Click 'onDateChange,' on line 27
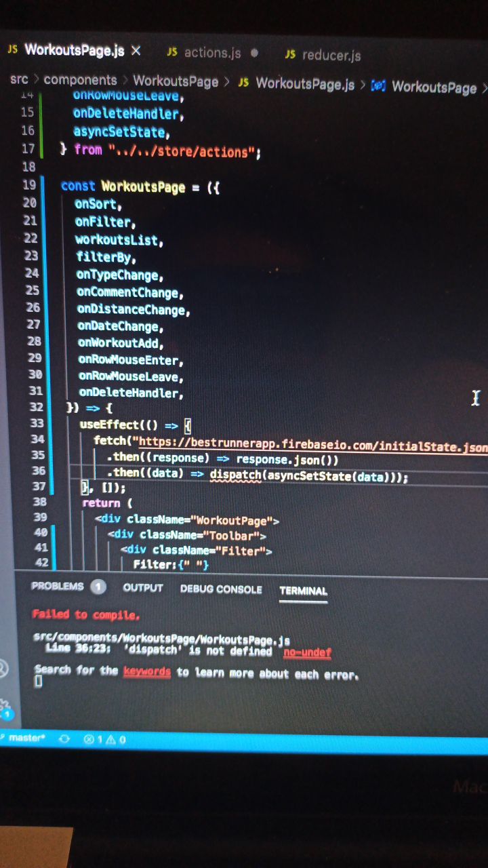This screenshot has height=868, width=488. pyautogui.click(x=121, y=326)
